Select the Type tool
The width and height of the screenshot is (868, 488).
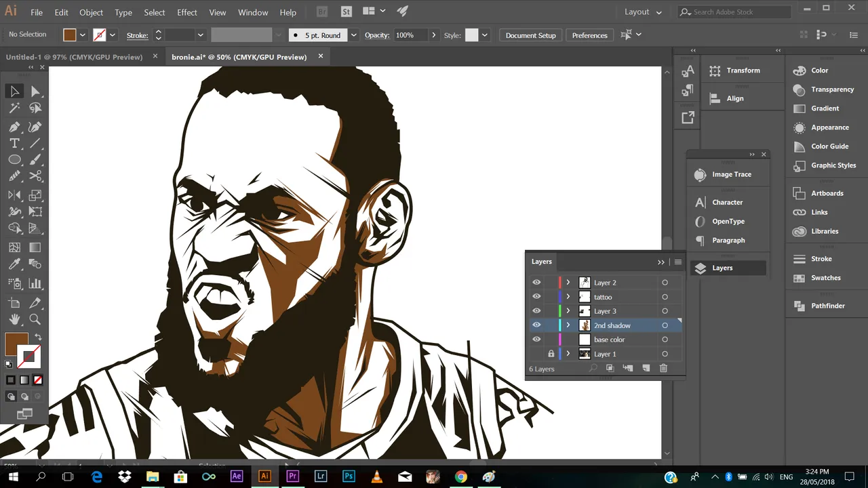[14, 143]
